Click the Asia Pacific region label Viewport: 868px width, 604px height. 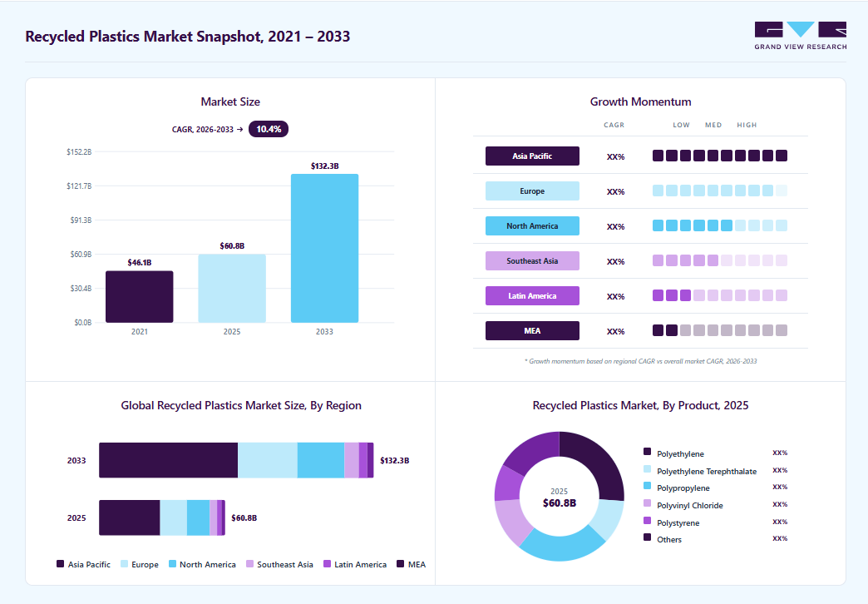tap(533, 156)
